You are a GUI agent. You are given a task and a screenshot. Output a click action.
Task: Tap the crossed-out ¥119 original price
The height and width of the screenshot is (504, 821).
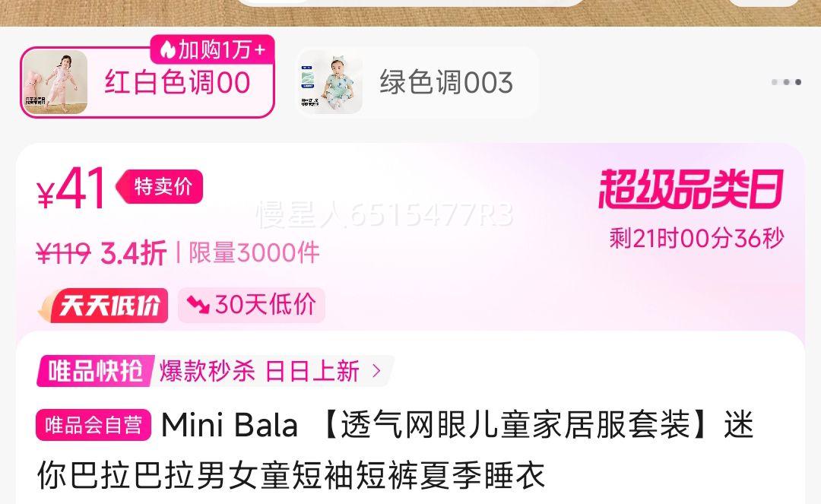tap(63, 255)
